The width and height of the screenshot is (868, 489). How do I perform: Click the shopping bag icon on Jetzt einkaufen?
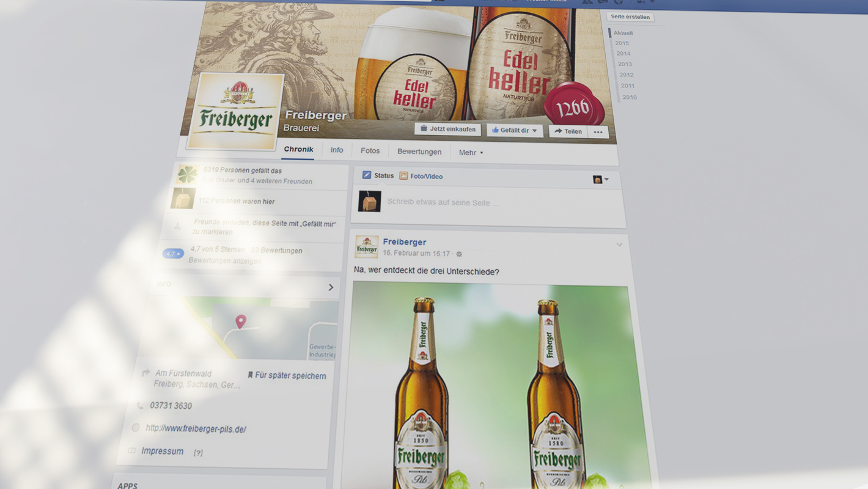[424, 128]
